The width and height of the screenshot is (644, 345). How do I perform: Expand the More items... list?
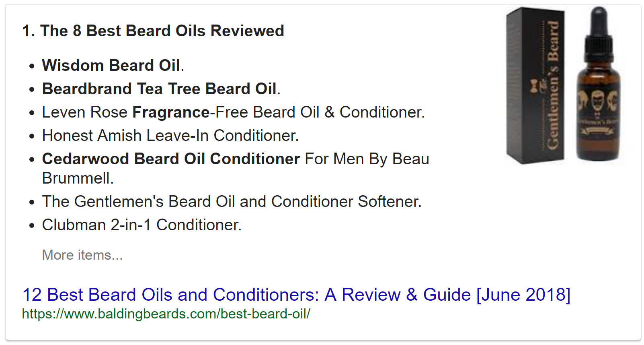click(x=82, y=255)
